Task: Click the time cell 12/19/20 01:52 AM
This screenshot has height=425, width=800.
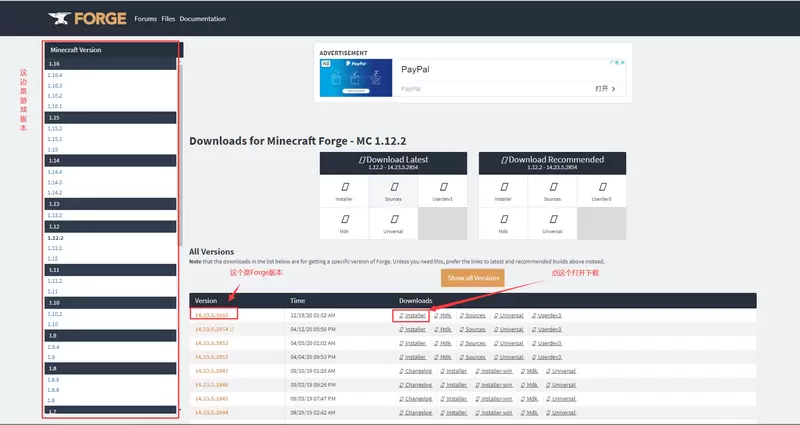Action: [x=313, y=315]
